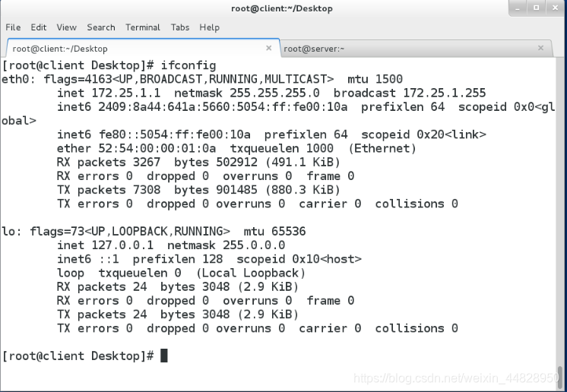This screenshot has width=567, height=392.
Task: Click link-local address fe80::5054:ff:fe00:10a
Action: (x=175, y=134)
